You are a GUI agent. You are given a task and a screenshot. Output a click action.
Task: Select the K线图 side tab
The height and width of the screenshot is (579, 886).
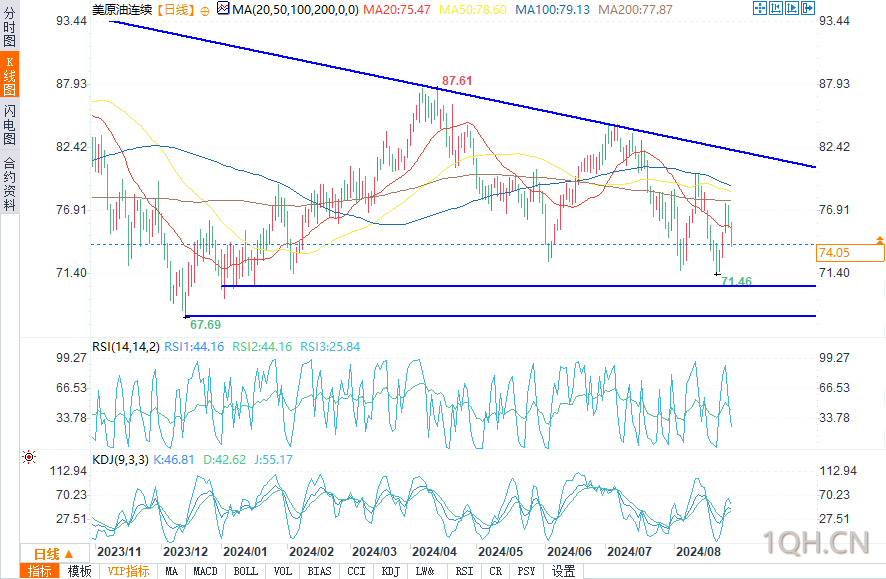(x=9, y=75)
